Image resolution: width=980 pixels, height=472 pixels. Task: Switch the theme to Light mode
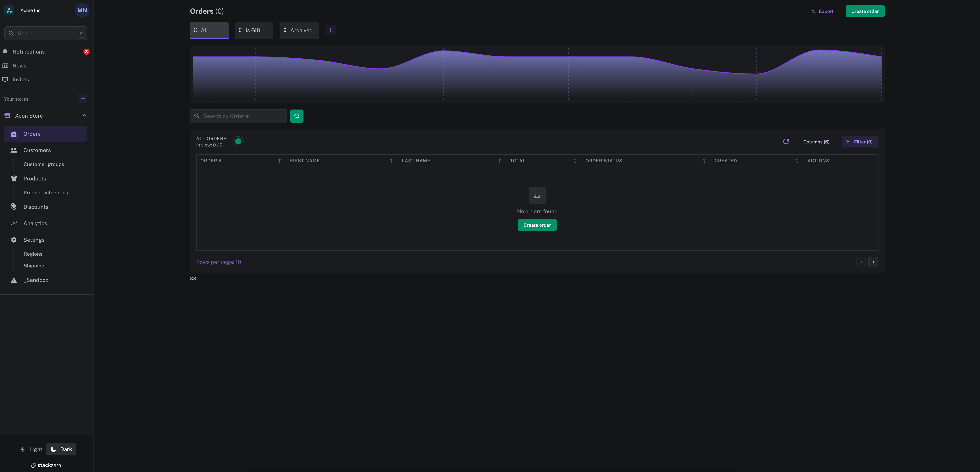(x=31, y=449)
